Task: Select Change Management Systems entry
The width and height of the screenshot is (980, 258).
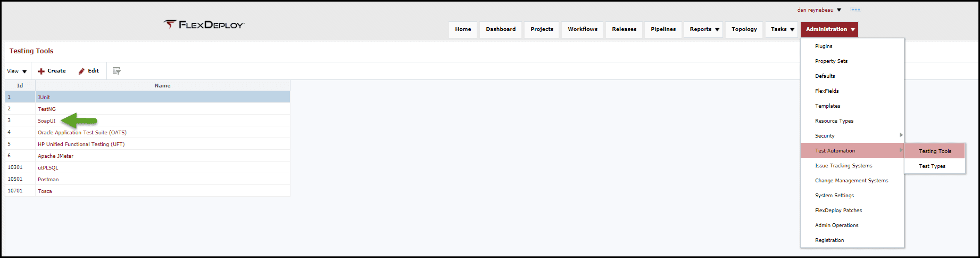Action: pyautogui.click(x=852, y=181)
